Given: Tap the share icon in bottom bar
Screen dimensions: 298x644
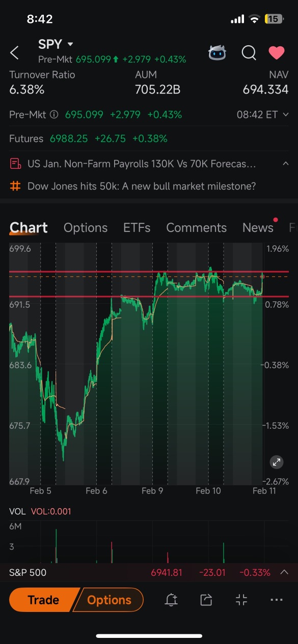Looking at the screenshot, I should pos(206,600).
